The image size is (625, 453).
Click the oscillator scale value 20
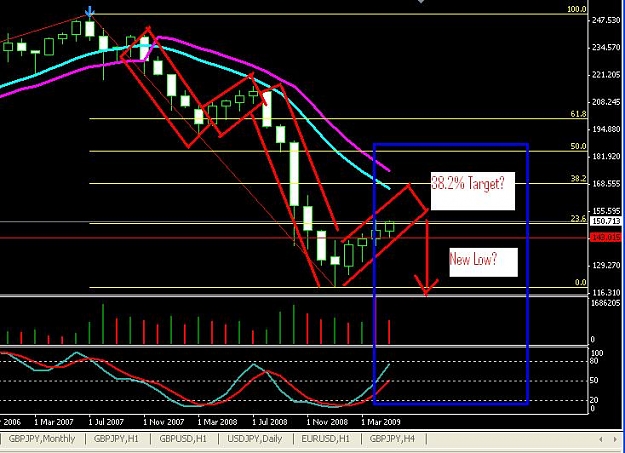coord(594,400)
